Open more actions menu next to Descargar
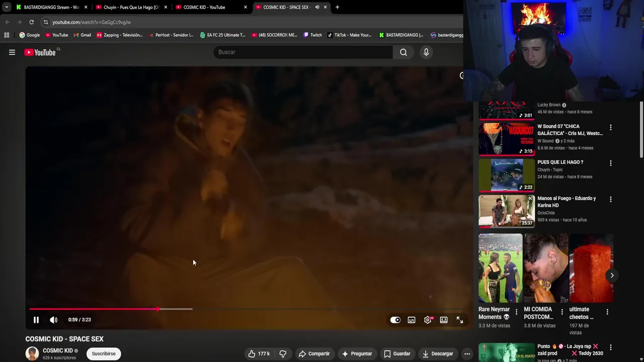 point(467,354)
